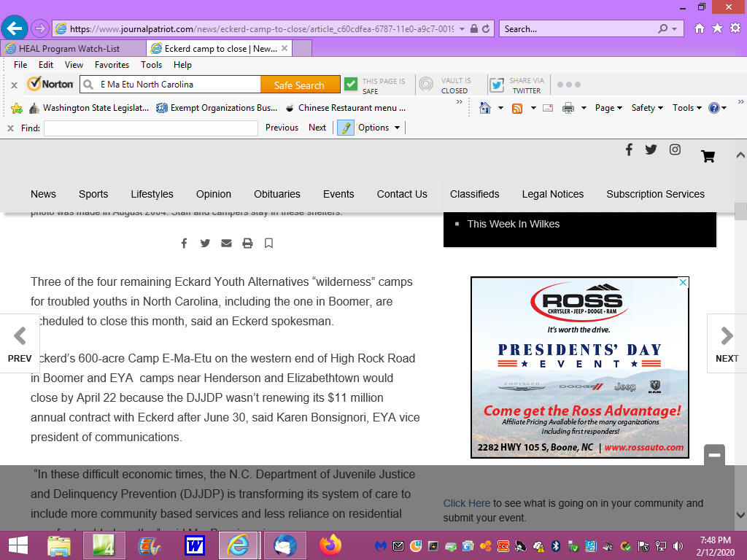The width and height of the screenshot is (747, 560).
Task: Click the lock security icon in address bar
Action: tap(474, 29)
